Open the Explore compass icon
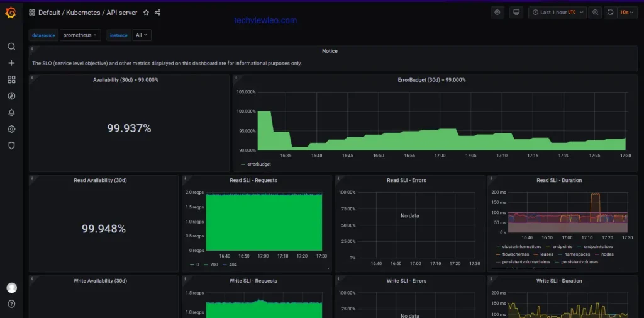 tap(11, 96)
